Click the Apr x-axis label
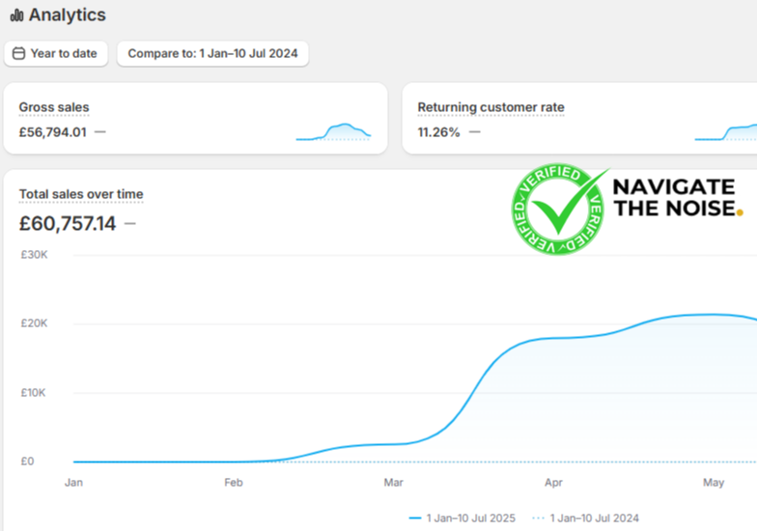This screenshot has width=758, height=532. coord(553,483)
